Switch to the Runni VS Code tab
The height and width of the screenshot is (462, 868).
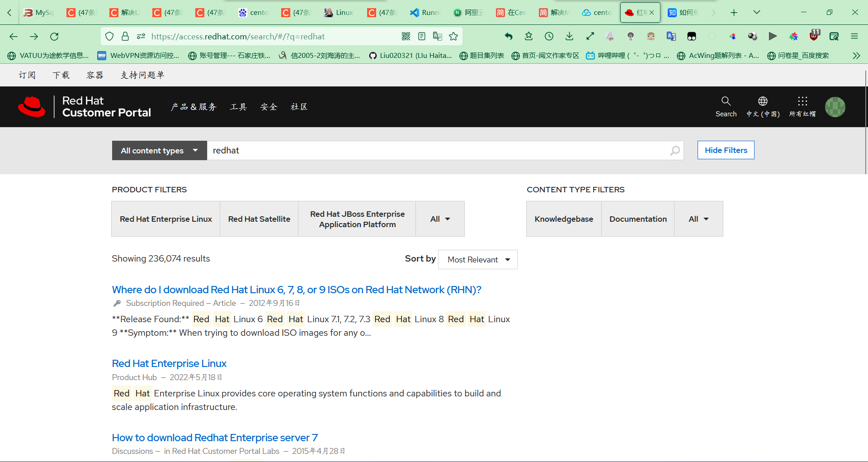425,13
